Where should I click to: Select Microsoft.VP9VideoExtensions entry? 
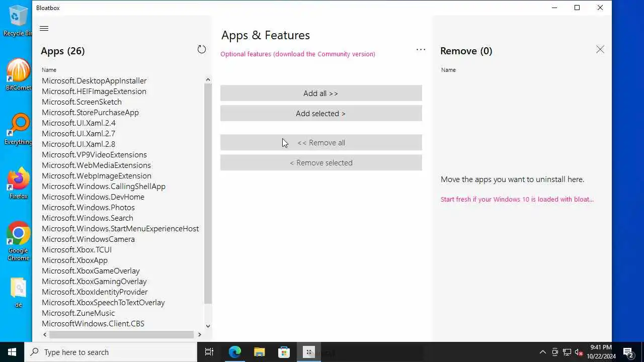[x=94, y=154]
